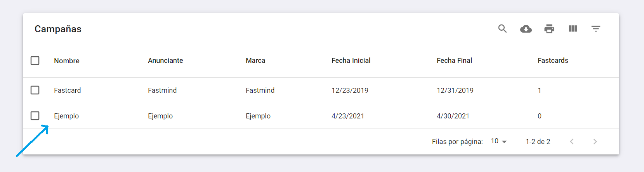
Task: Sort by the Anunciante column header
Action: click(x=165, y=61)
